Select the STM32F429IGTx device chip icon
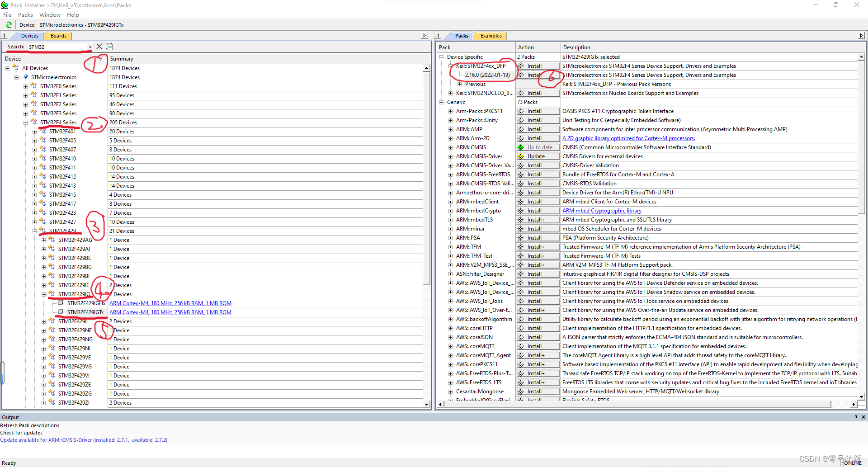Image resolution: width=868 pixels, height=467 pixels. click(61, 312)
